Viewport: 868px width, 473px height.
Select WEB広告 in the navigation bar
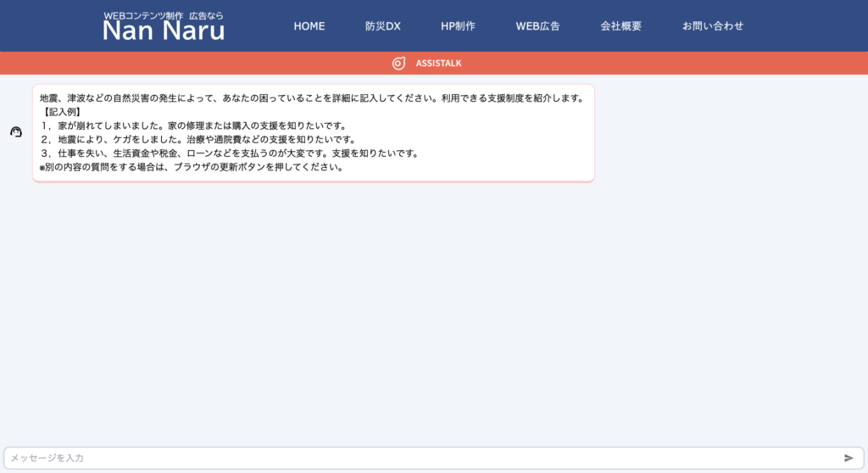[x=537, y=26]
